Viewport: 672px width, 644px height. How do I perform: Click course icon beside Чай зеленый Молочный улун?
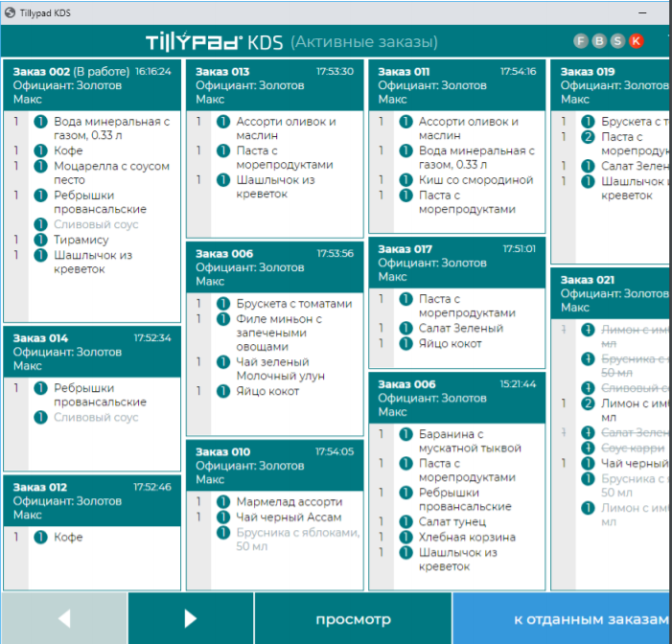(223, 362)
